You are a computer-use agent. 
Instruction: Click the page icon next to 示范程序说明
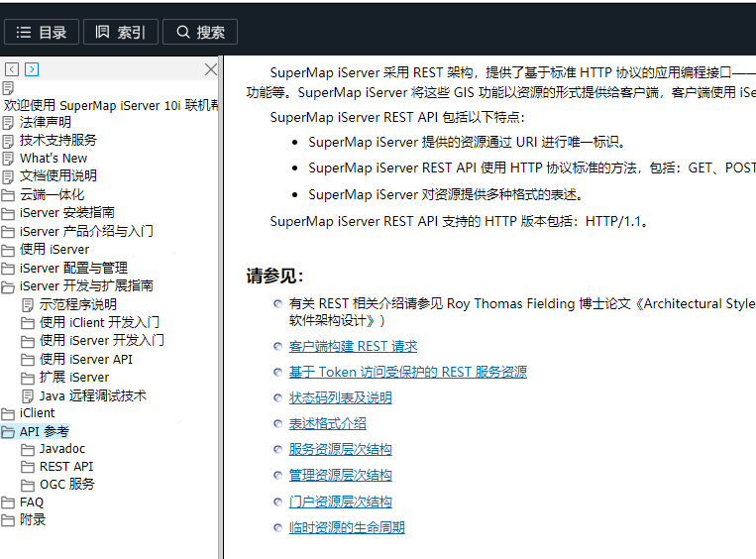pos(28,305)
